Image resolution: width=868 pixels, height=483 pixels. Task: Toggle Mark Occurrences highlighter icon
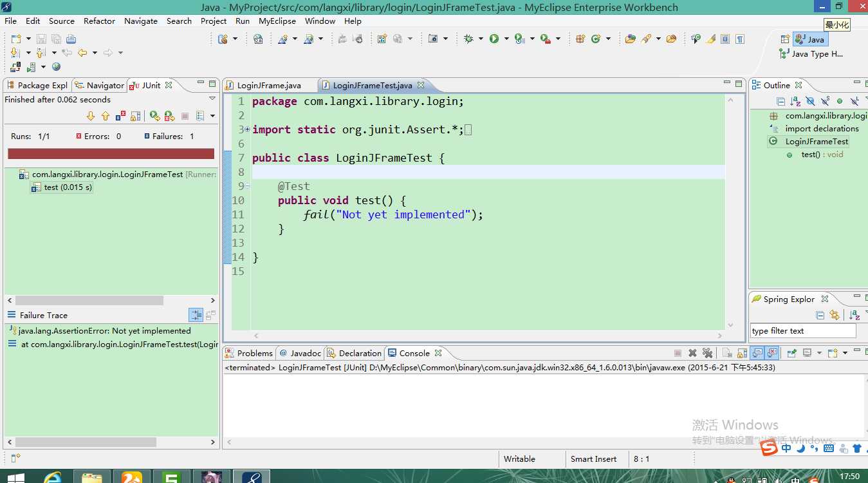coord(710,39)
